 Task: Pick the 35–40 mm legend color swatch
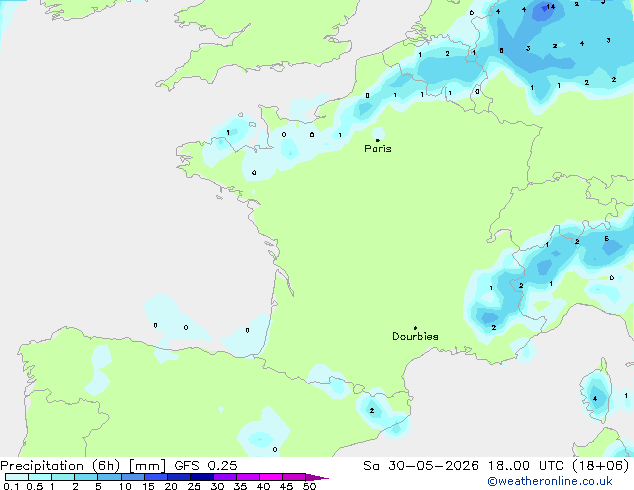(x=248, y=477)
